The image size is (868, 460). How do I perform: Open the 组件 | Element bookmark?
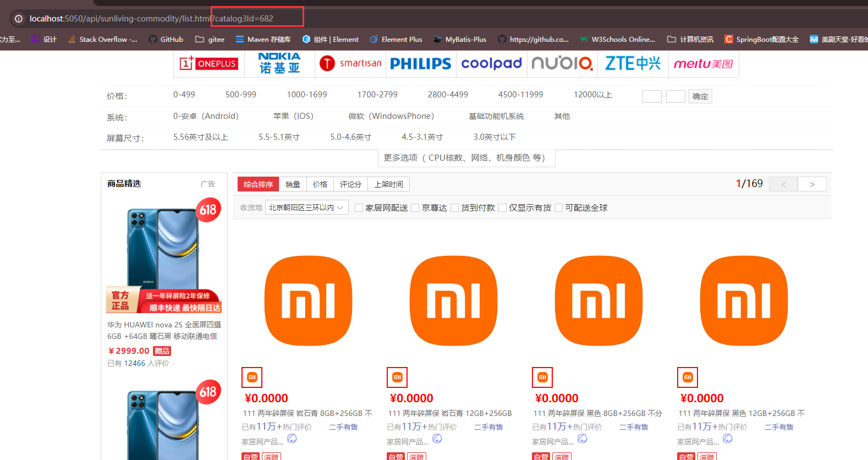[330, 39]
